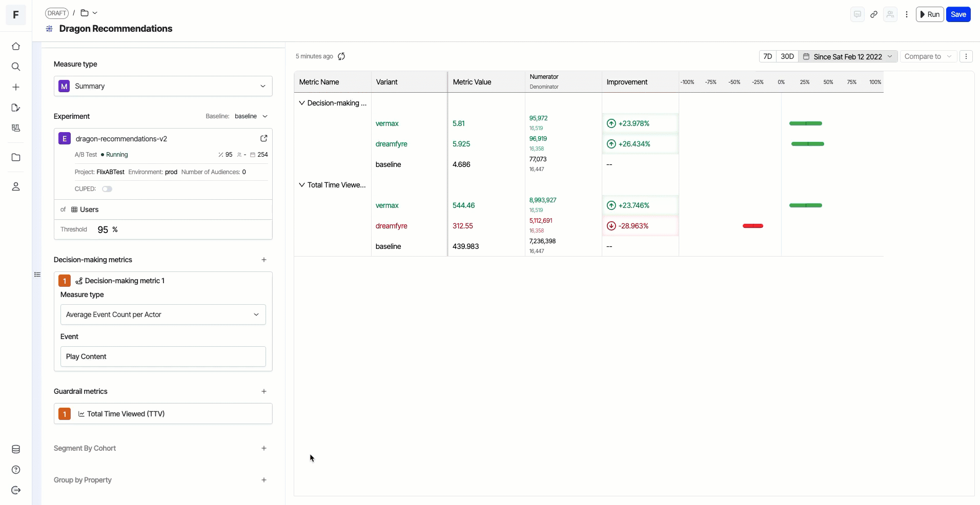Open the Decision-making metric 1 header

pos(163,281)
